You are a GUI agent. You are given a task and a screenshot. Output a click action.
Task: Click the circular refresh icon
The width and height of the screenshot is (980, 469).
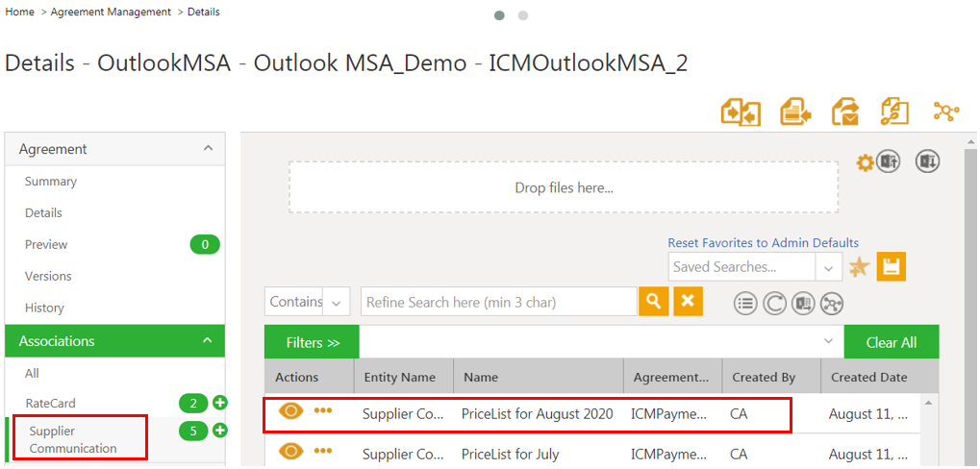coord(774,304)
